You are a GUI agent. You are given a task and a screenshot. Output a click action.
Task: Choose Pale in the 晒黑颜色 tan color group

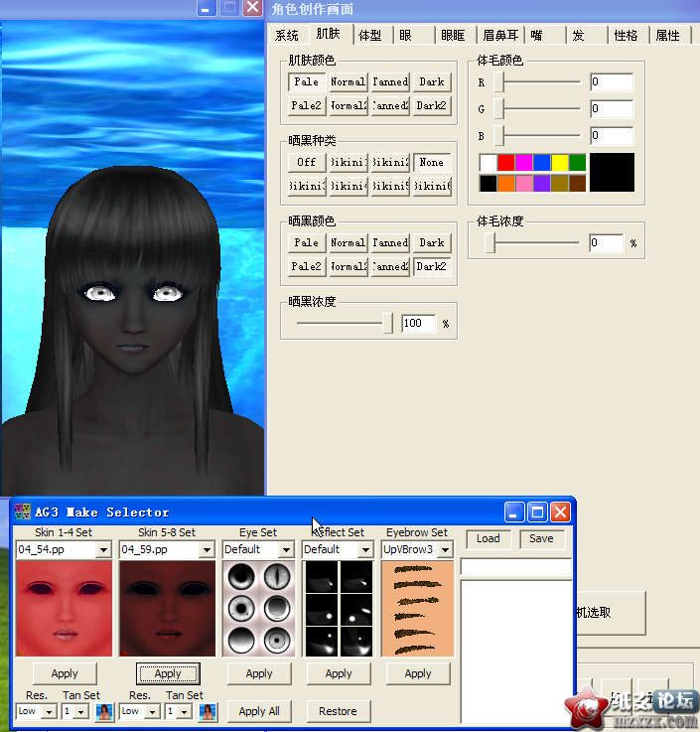pyautogui.click(x=307, y=242)
